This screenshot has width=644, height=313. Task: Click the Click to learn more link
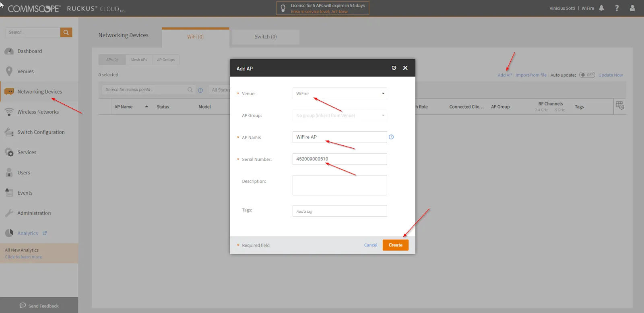pyautogui.click(x=23, y=257)
